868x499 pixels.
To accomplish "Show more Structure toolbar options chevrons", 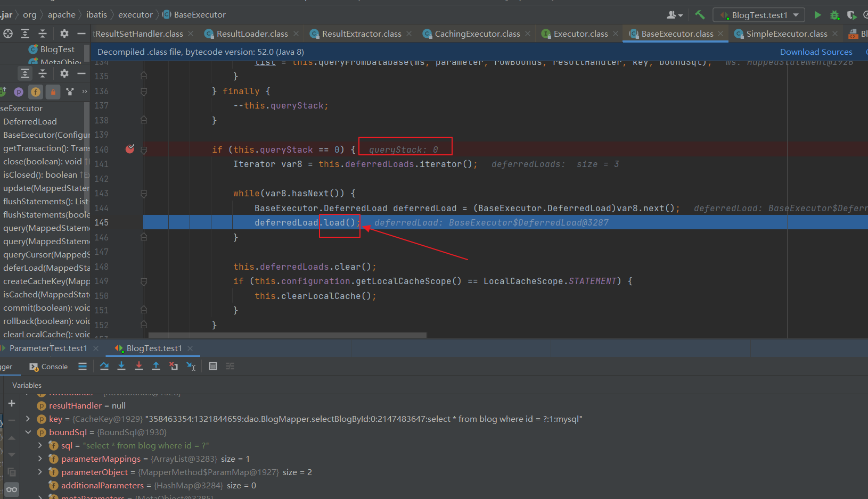I will 84,92.
